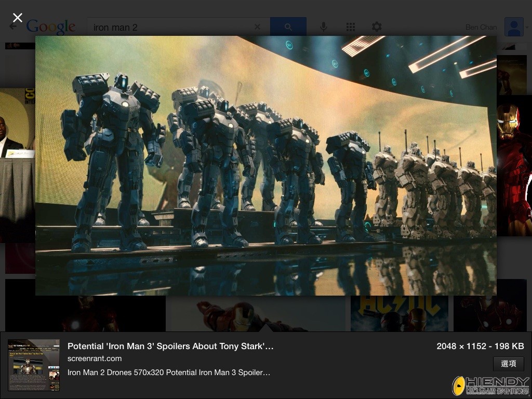Viewport: 532px width, 399px height.
Task: Clear the search text with the x
Action: tap(257, 27)
